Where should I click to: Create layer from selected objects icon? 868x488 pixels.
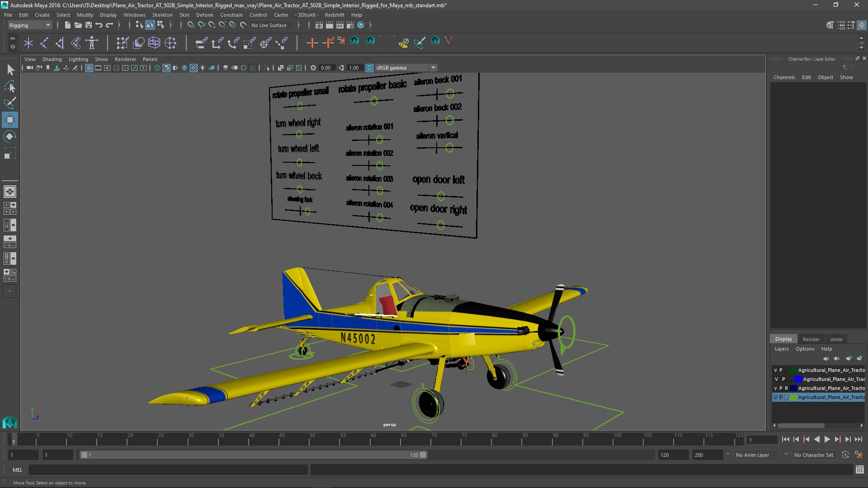859,358
